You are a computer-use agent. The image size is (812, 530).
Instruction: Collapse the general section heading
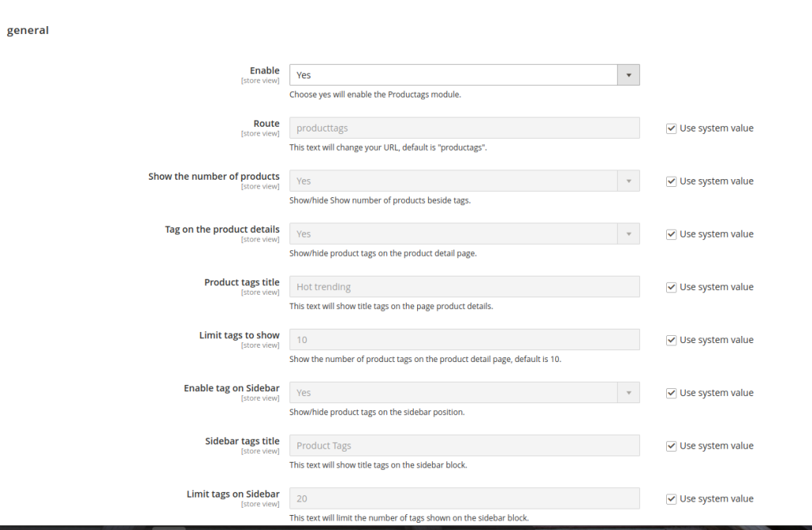(x=28, y=31)
